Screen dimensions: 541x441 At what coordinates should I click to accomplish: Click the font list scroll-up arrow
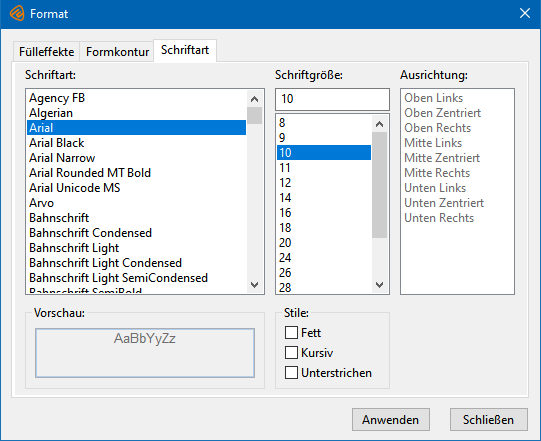[255, 99]
